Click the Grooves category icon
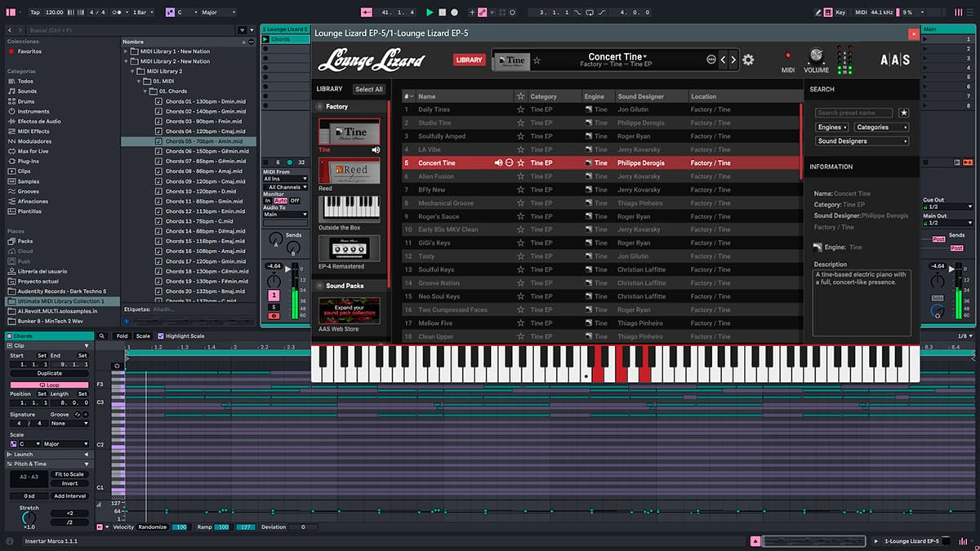Image resolution: width=980 pixels, height=551 pixels. click(11, 191)
